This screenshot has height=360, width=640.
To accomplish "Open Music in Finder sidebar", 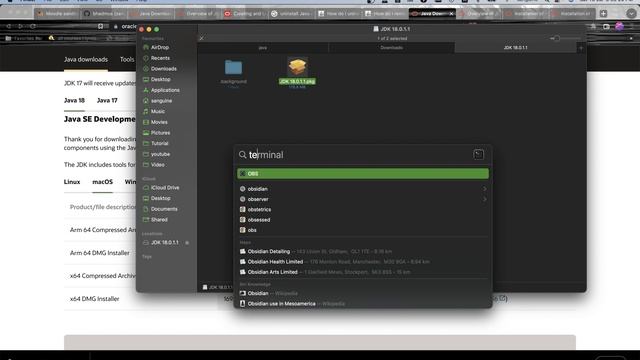I will (x=158, y=111).
